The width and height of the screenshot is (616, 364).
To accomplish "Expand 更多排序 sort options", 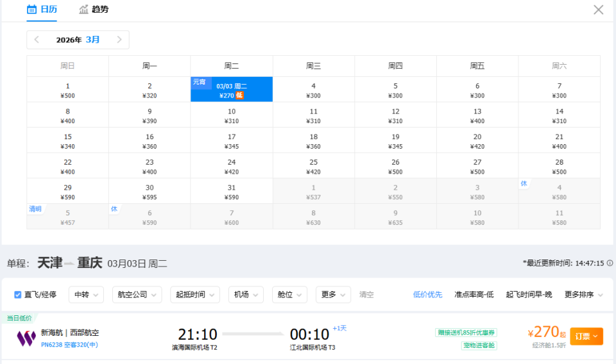I will tap(583, 295).
